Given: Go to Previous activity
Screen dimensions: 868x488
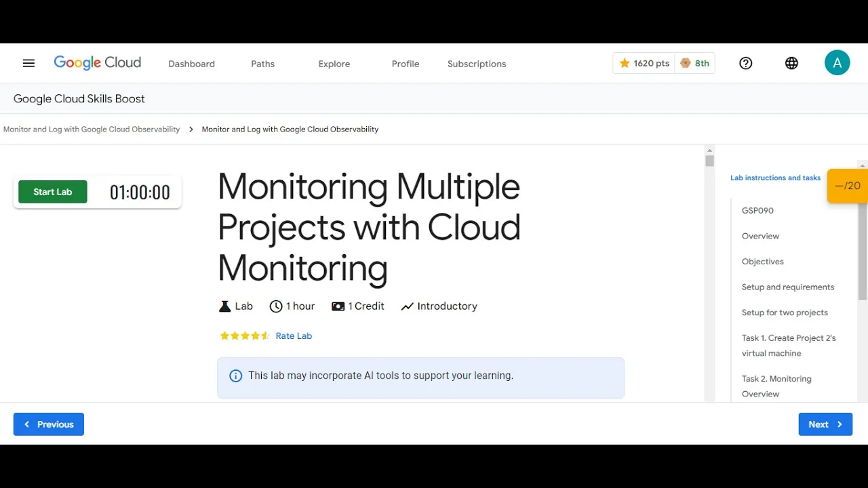Looking at the screenshot, I should [x=49, y=424].
